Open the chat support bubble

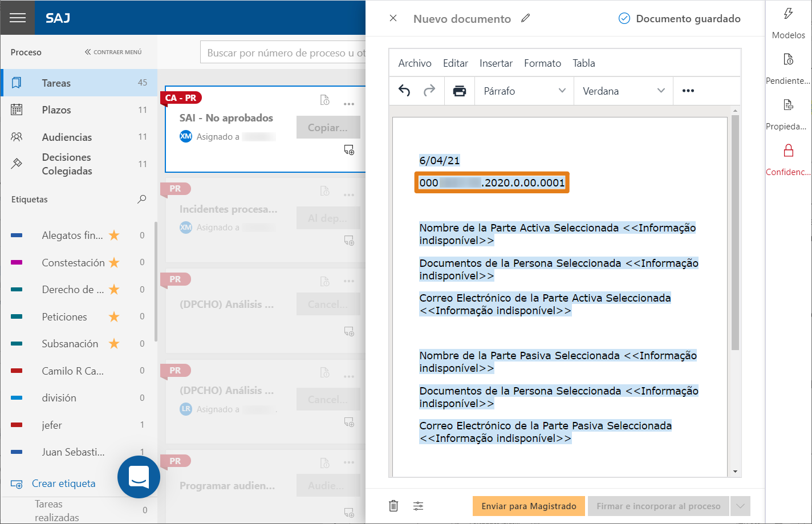point(139,477)
